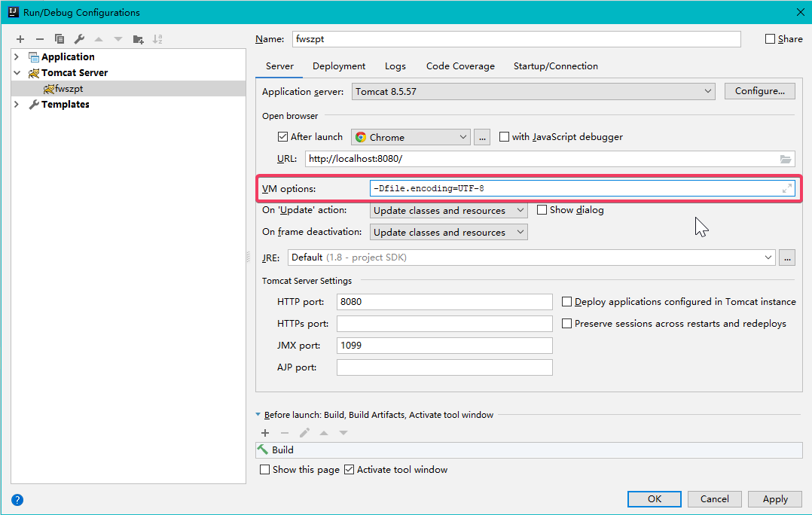Viewport: 812px width, 515px height.
Task: Uncheck Activate tool window
Action: point(349,468)
